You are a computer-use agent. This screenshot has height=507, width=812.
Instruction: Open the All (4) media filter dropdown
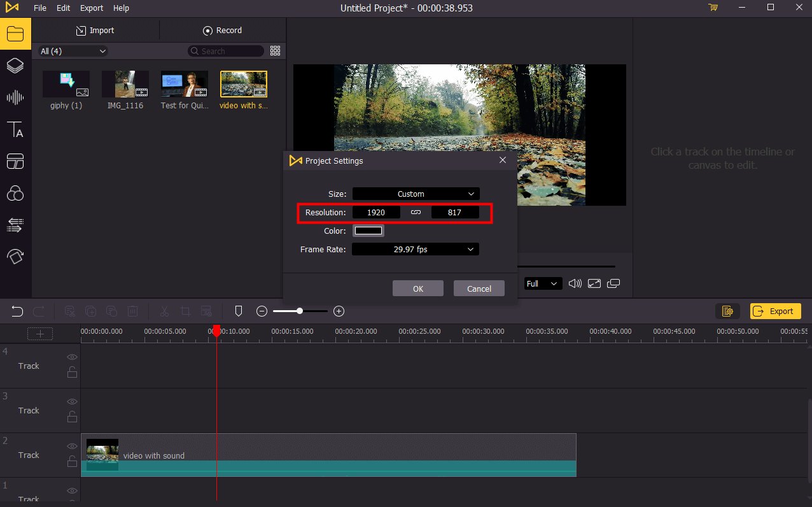point(73,51)
